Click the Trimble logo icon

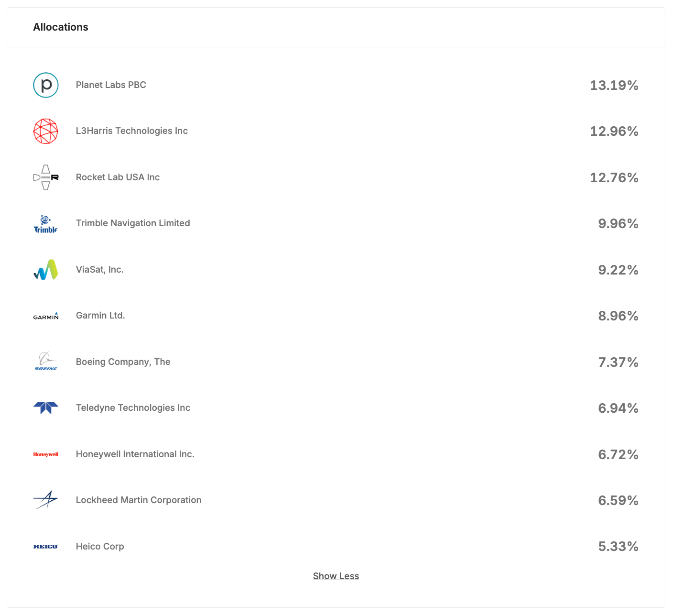pyautogui.click(x=46, y=223)
